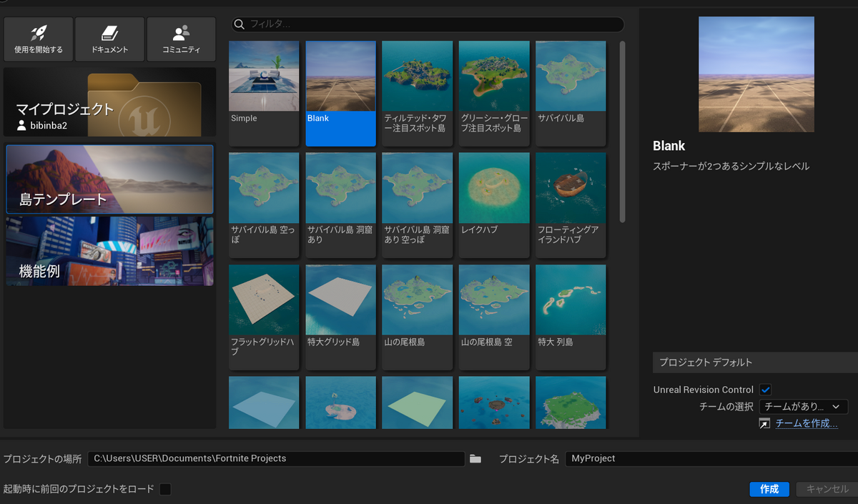Viewport: 858px width, 504px height.
Task: Click the フィルタ search field
Action: (x=428, y=24)
